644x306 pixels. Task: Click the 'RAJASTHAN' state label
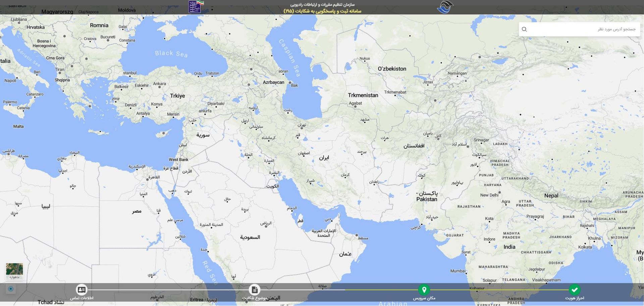click(469, 207)
